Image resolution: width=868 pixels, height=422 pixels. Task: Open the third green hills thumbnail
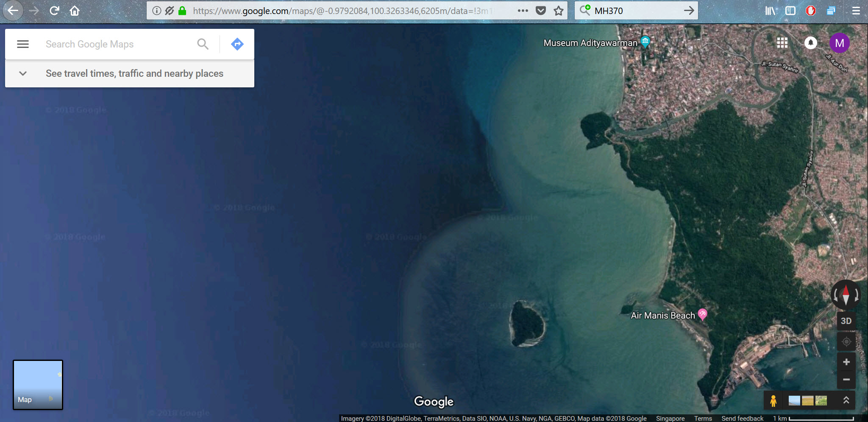tap(821, 400)
